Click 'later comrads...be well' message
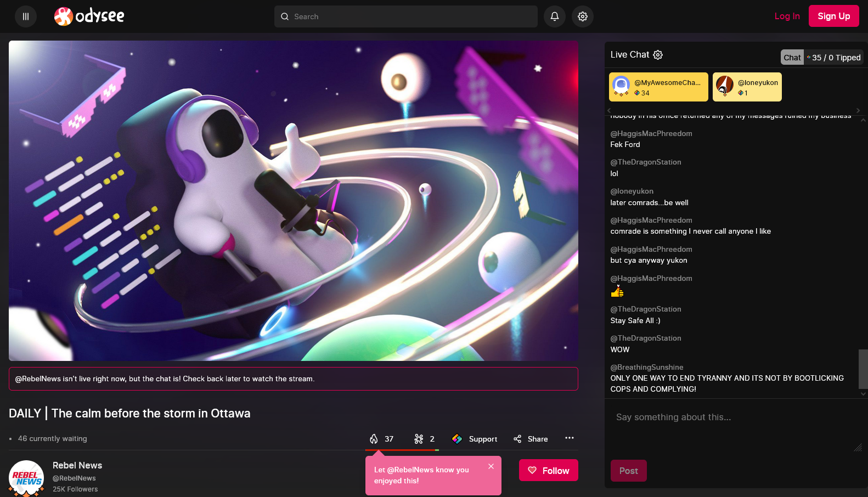Image resolution: width=868 pixels, height=497 pixels. point(649,202)
